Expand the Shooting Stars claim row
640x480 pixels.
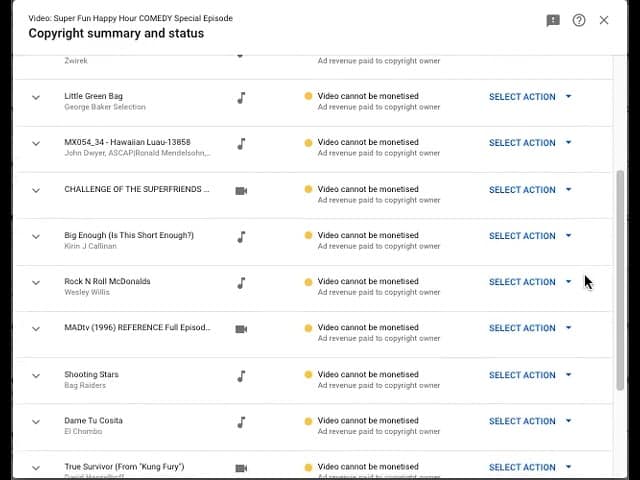[x=36, y=376]
